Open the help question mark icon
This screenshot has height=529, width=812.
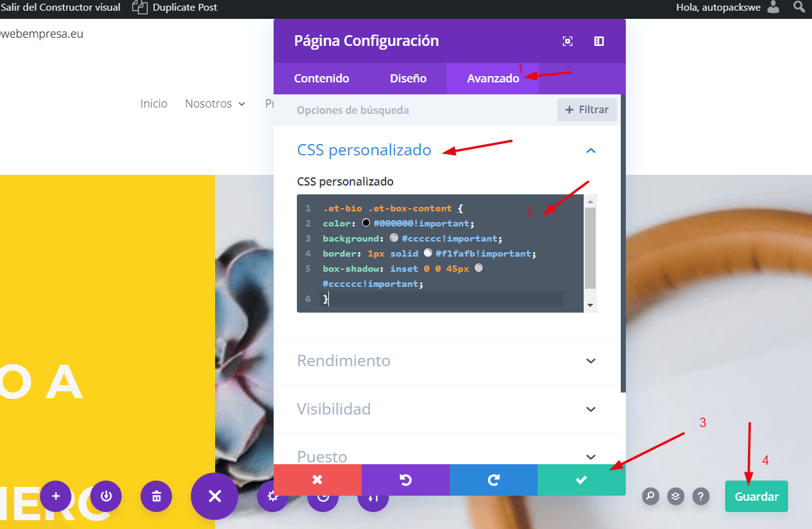point(701,496)
